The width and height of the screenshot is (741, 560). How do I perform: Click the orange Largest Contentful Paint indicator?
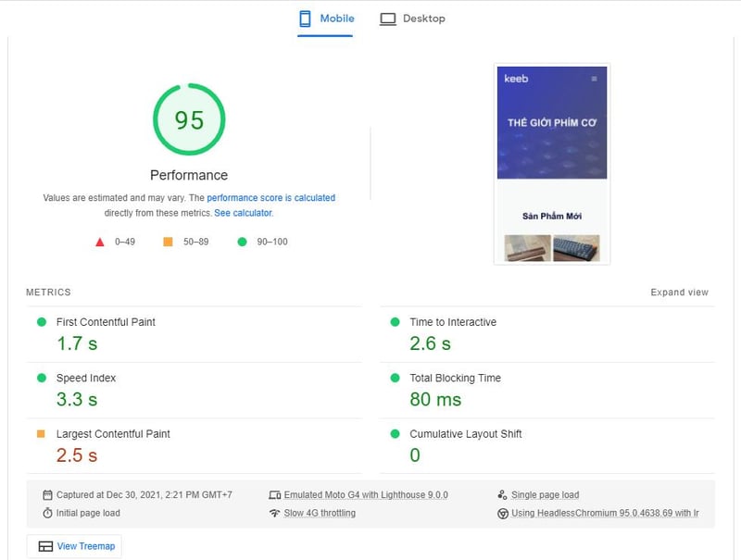[41, 434]
